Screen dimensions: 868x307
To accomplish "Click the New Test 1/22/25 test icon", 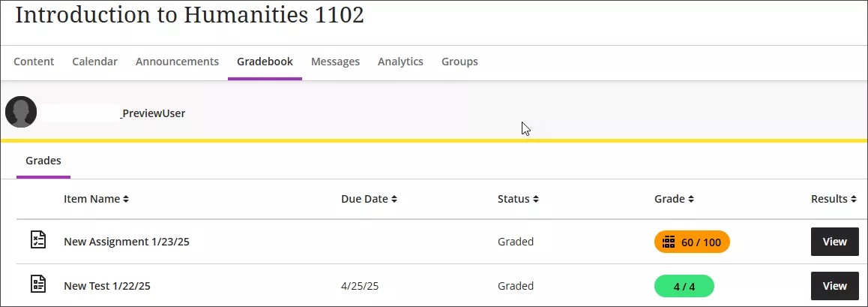I will [37, 285].
